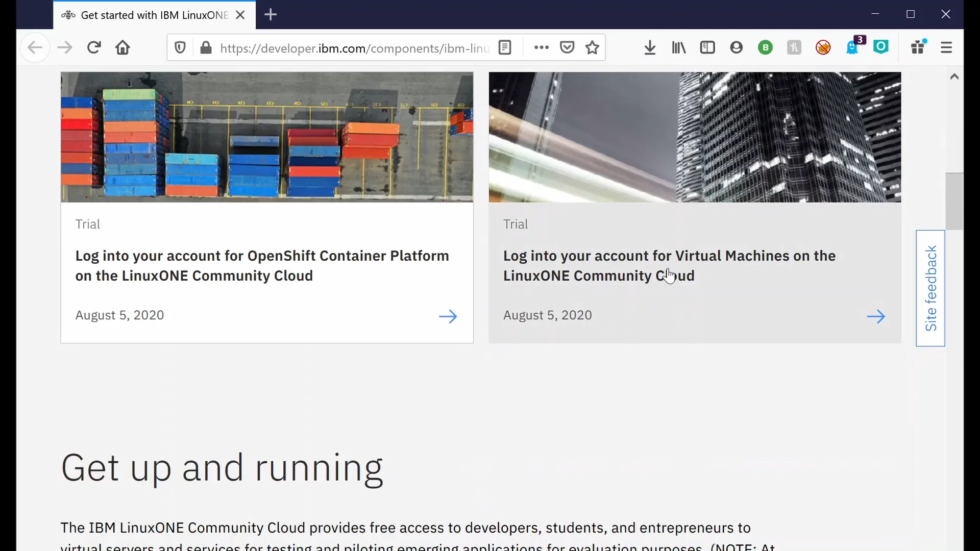Show the sidebars panel
Image resolution: width=980 pixels, height=551 pixels.
[x=707, y=48]
